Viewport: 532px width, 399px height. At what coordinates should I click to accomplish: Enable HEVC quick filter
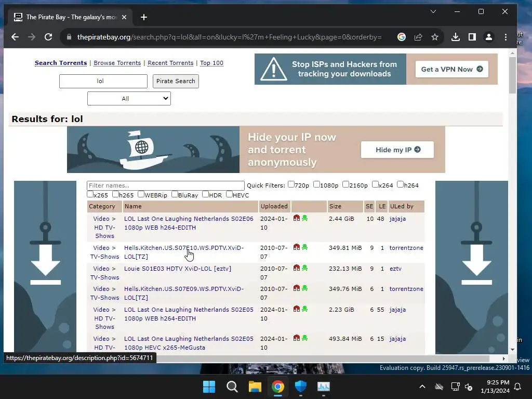pos(229,194)
